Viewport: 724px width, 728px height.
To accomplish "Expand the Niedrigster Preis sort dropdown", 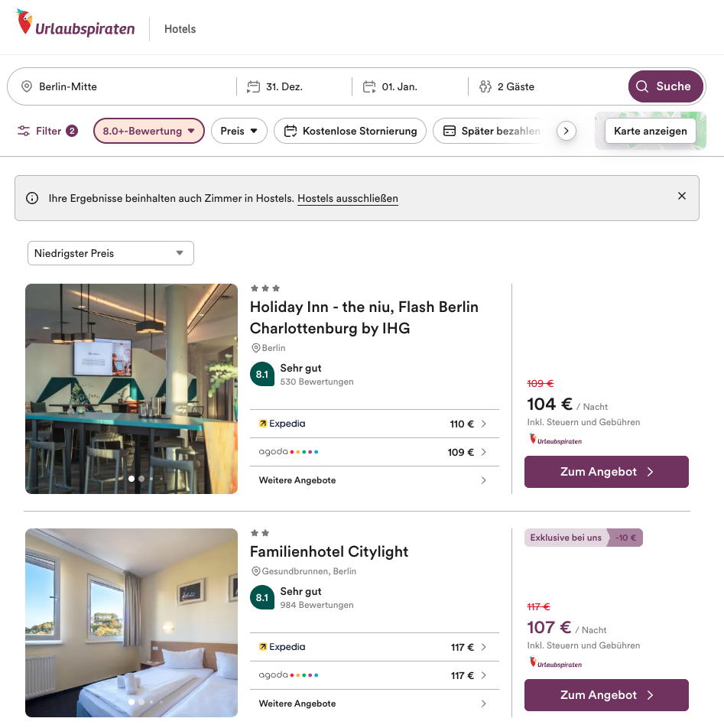I will click(110, 253).
